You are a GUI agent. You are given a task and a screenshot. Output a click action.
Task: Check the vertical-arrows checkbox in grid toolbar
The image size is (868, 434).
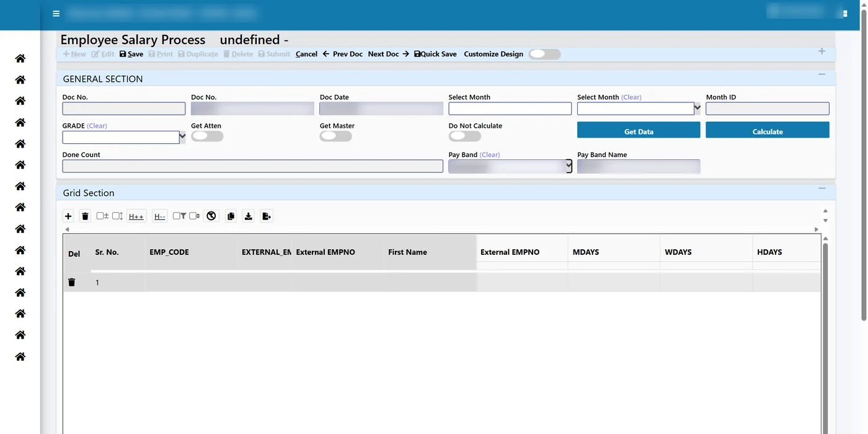[117, 216]
